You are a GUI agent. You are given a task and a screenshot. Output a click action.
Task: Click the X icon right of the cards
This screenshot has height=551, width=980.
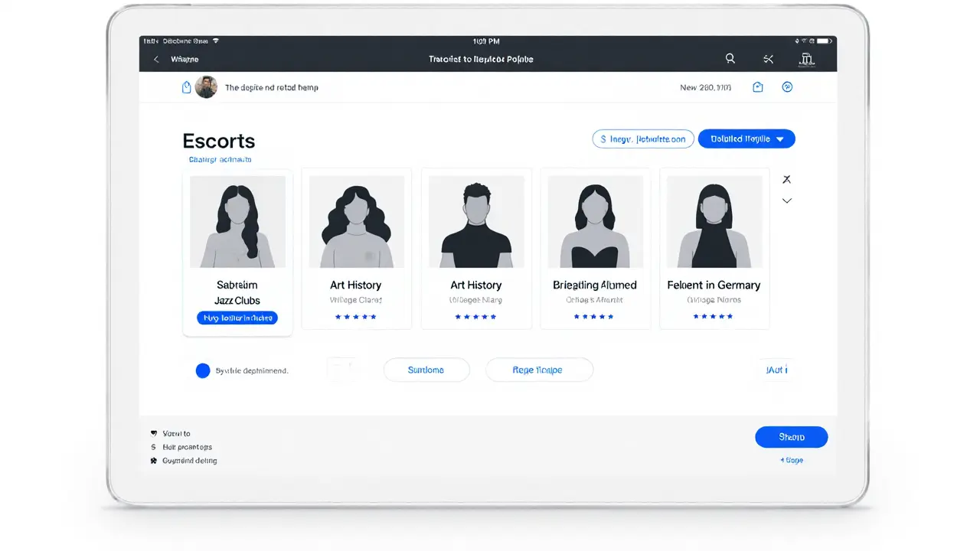[786, 179]
